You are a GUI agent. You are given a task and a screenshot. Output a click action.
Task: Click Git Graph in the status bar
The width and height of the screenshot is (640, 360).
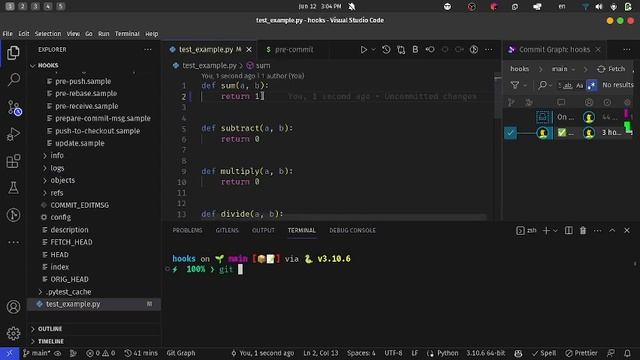click(x=181, y=353)
